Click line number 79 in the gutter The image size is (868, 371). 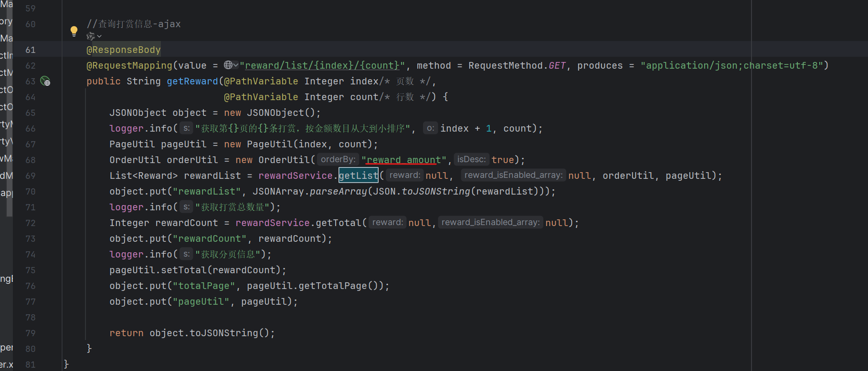[31, 333]
